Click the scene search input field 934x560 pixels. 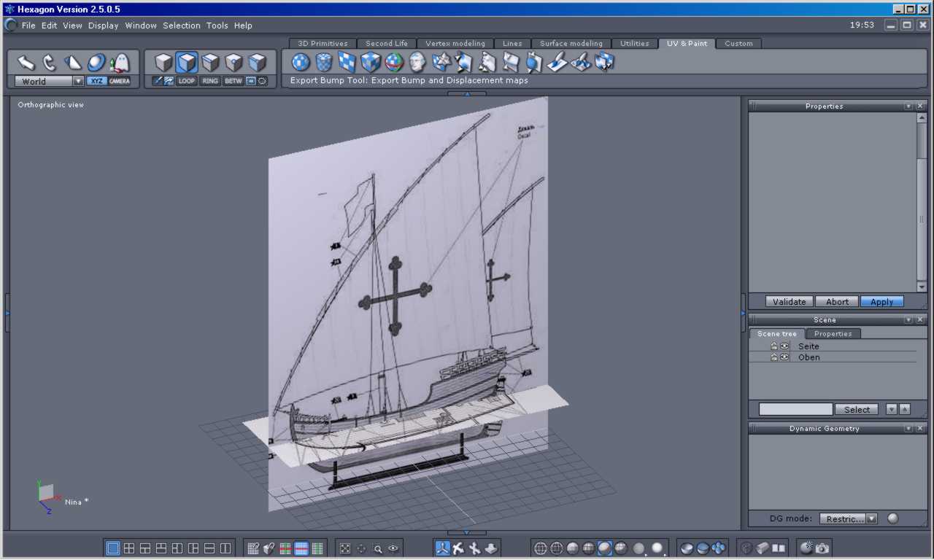[795, 410]
